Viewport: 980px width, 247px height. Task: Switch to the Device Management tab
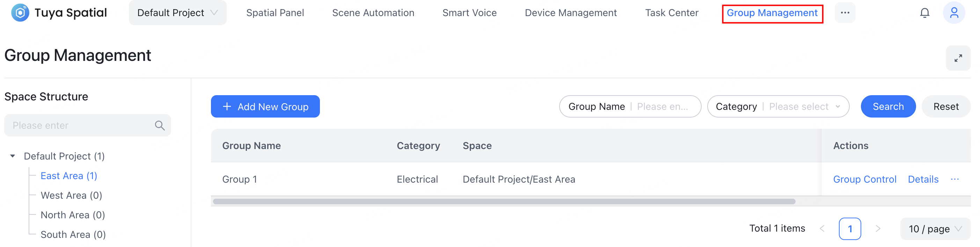(x=571, y=13)
